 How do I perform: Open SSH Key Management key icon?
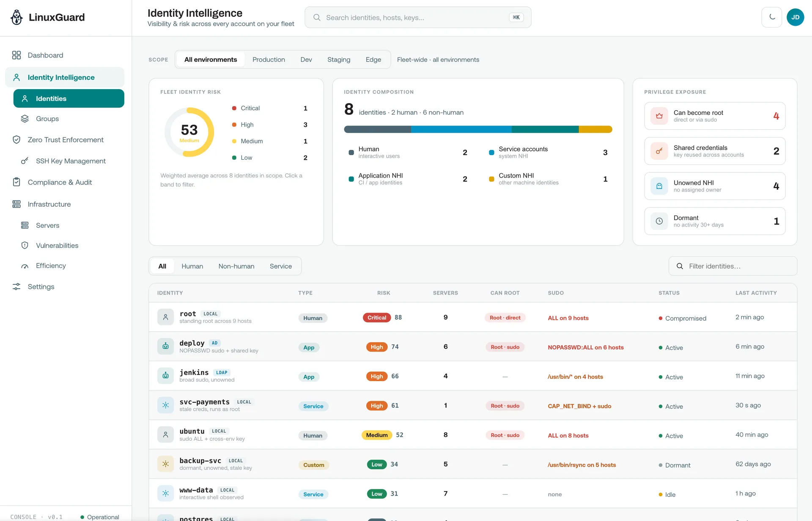(25, 161)
